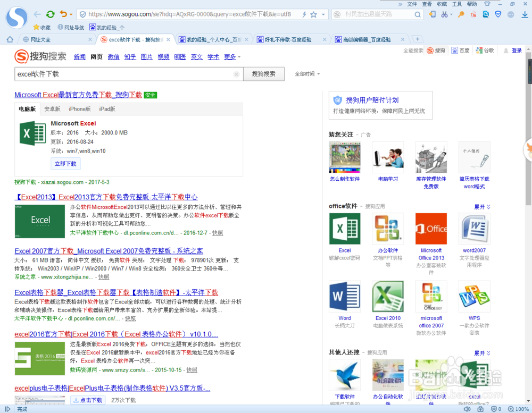This screenshot has height=413, width=532.
Task: Expand the 更多 categories dropdown
Action: [x=232, y=57]
